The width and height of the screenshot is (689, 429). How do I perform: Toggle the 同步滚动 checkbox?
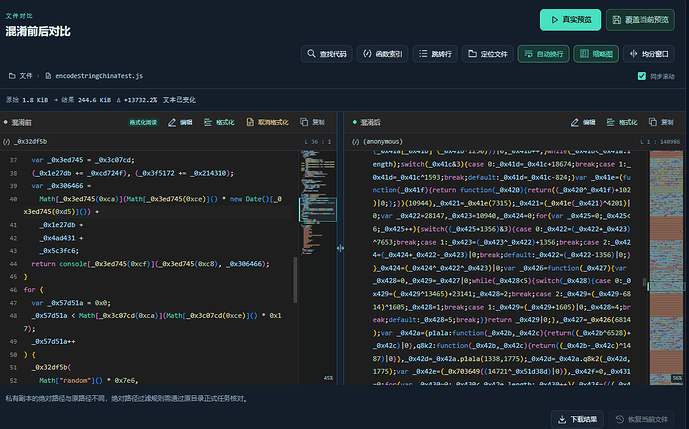click(x=642, y=76)
